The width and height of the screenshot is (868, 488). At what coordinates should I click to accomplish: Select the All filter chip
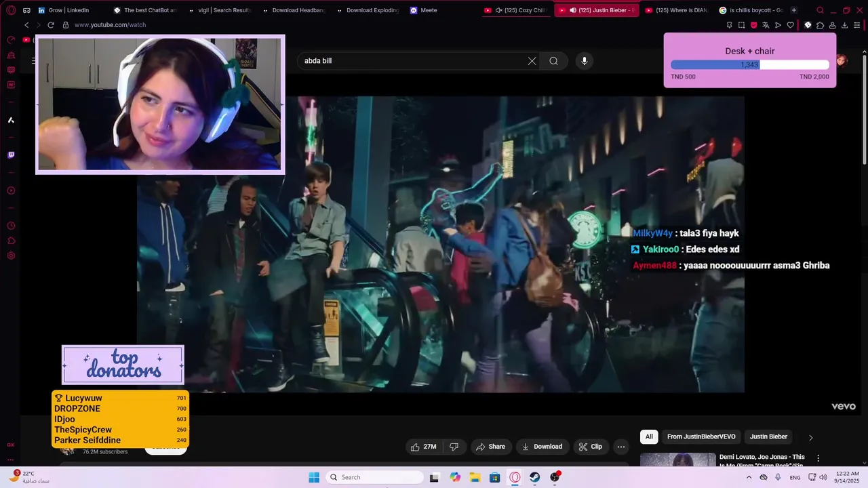[649, 437]
